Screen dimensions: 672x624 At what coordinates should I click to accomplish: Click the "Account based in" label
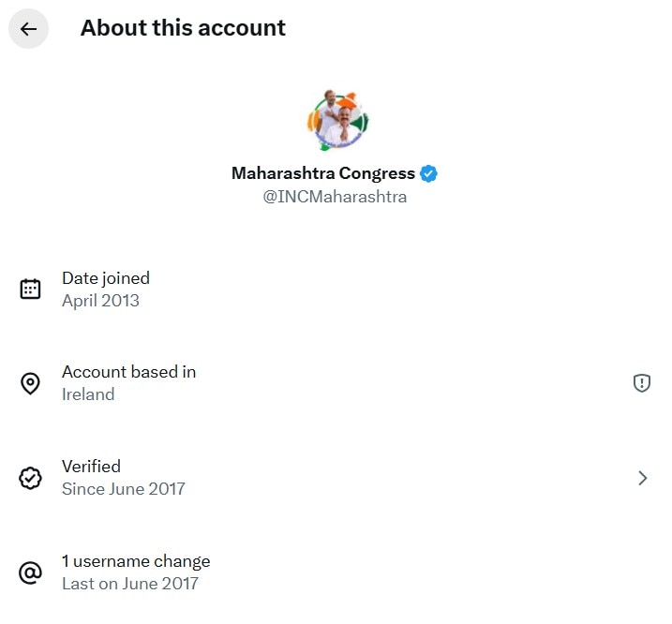[128, 371]
